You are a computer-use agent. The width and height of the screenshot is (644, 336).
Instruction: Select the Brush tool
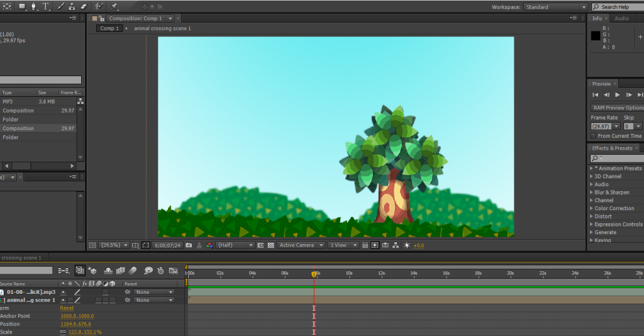pos(61,6)
